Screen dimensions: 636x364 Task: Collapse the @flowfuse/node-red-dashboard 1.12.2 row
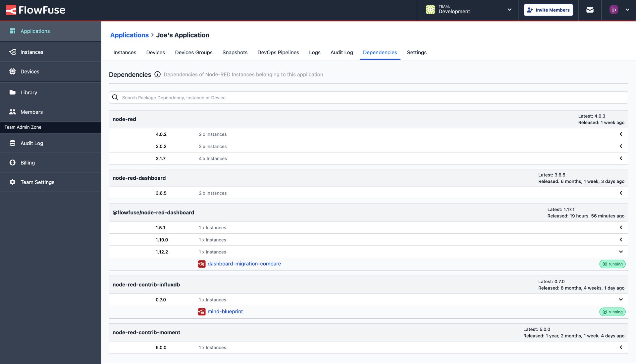click(x=621, y=252)
